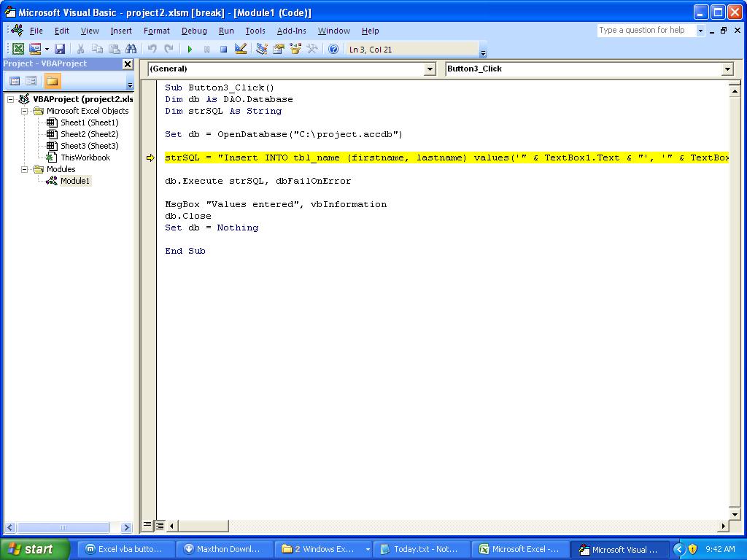Viewport: 747px width, 560px height.
Task: Click the Windows start button
Action: coord(35,549)
